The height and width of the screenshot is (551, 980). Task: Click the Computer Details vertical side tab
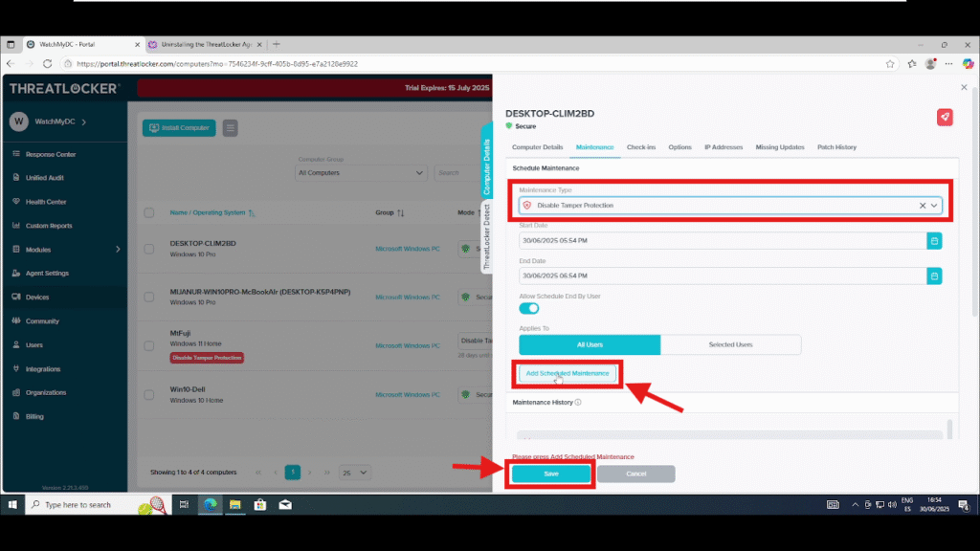pos(486,161)
